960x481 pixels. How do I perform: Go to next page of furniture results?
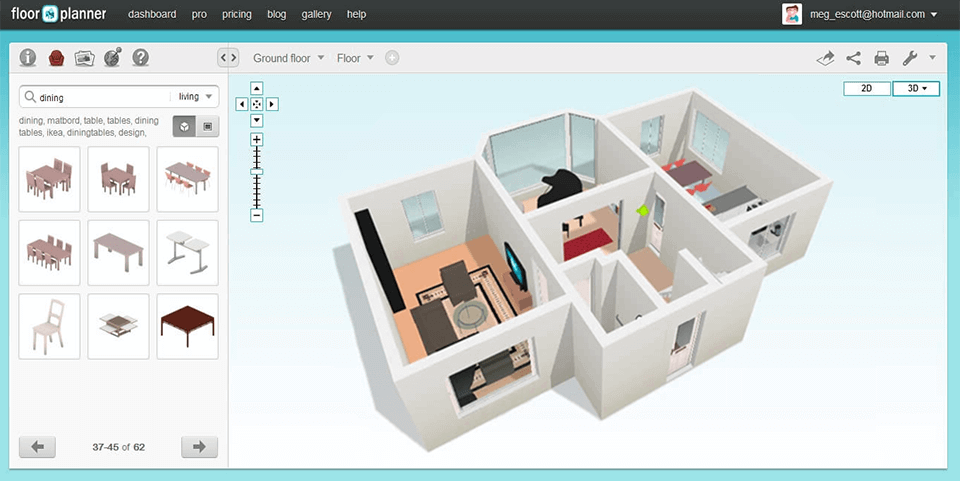[x=199, y=447]
